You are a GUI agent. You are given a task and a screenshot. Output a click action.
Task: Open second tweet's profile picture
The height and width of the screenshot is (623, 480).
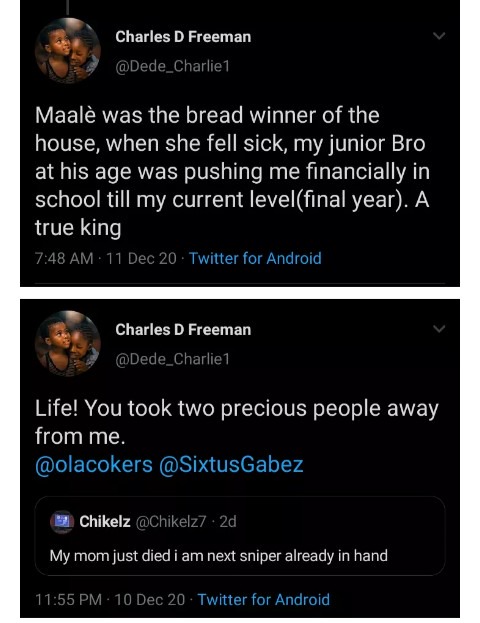coord(68,343)
